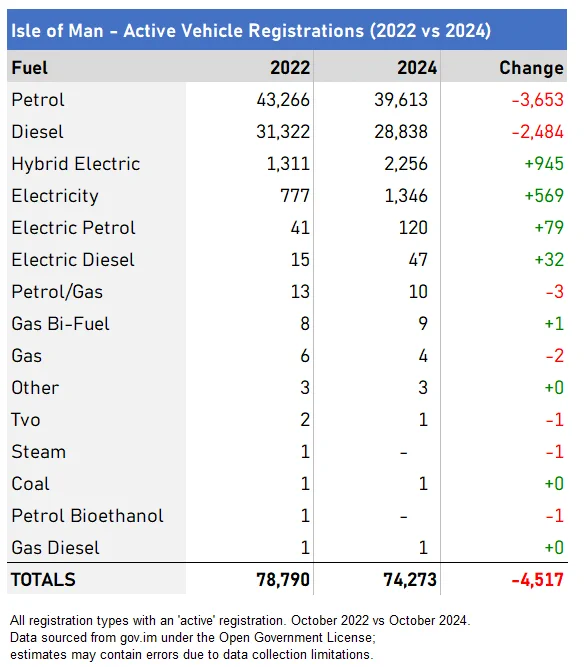
Task: Click the 'Electricity' row label
Action: (x=55, y=196)
